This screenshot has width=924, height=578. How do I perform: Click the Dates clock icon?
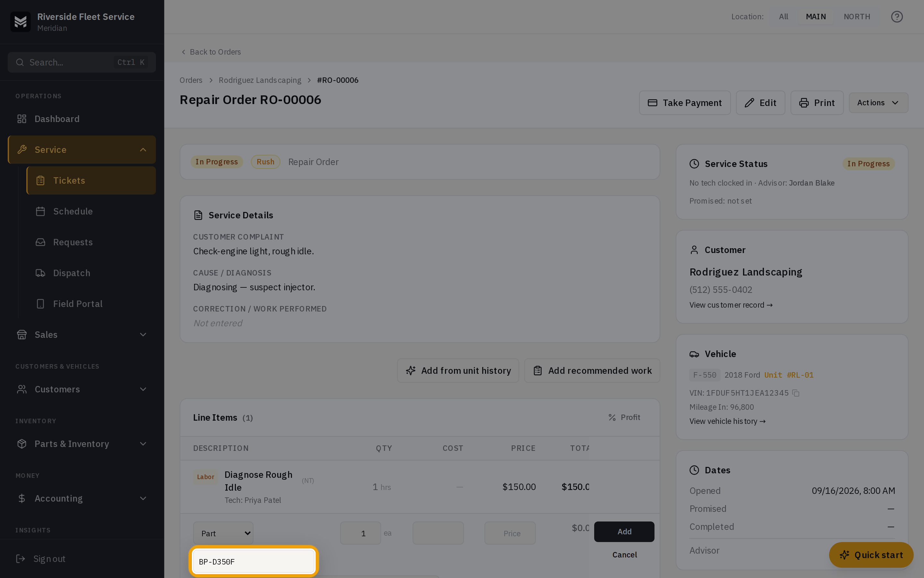pos(694,470)
